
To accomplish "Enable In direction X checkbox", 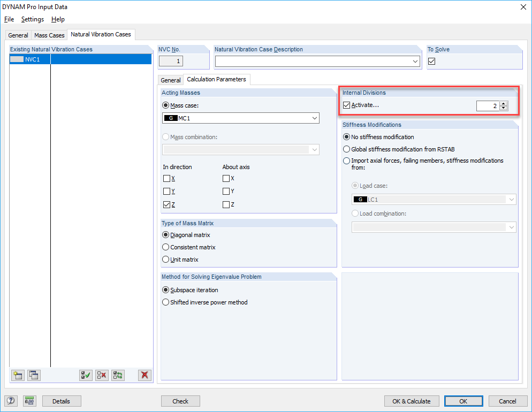I will [x=166, y=178].
